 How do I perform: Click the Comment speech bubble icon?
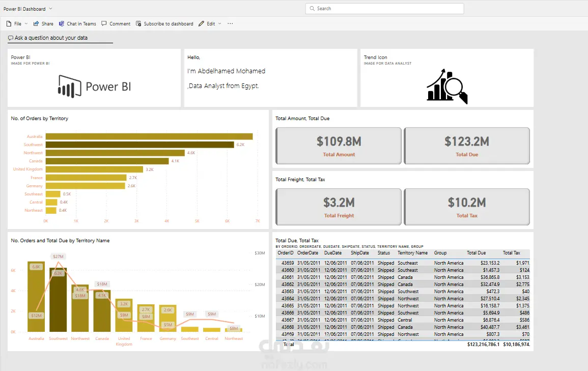(x=104, y=24)
